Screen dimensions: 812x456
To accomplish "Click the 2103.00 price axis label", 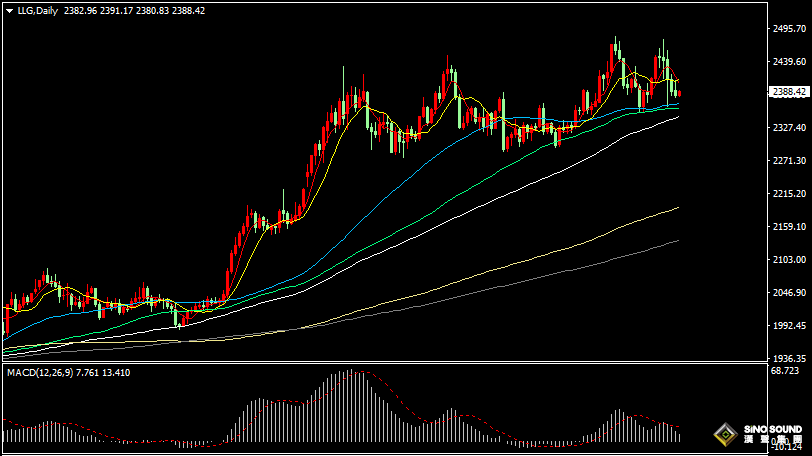I will (789, 260).
